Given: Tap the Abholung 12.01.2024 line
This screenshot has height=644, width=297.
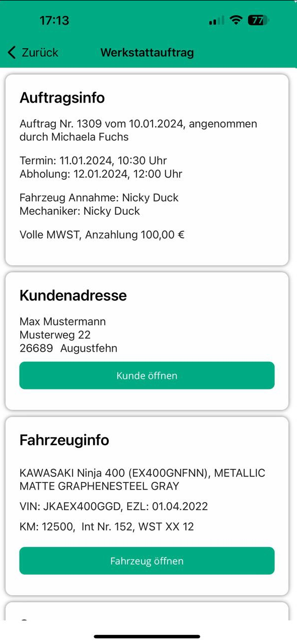Looking at the screenshot, I should 101,174.
